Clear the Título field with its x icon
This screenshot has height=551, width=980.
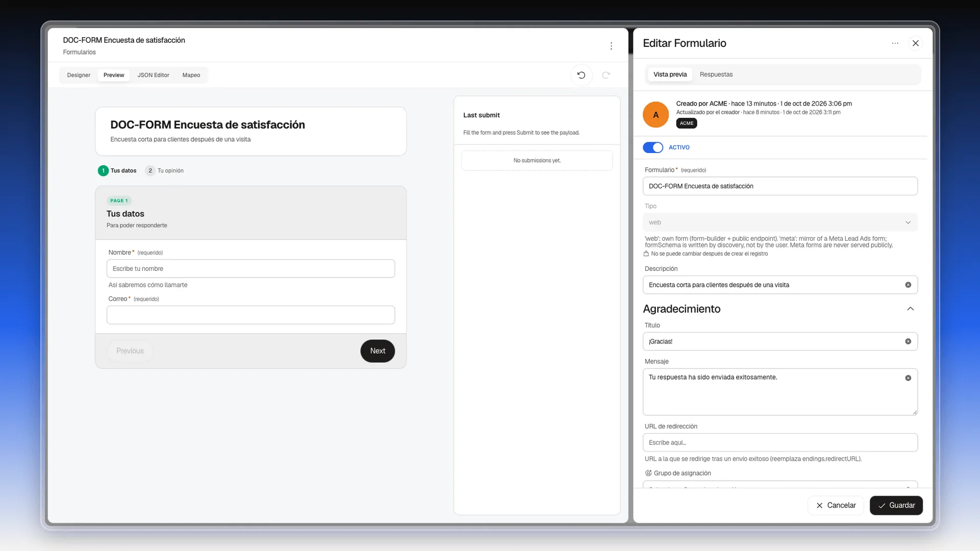[x=908, y=341]
